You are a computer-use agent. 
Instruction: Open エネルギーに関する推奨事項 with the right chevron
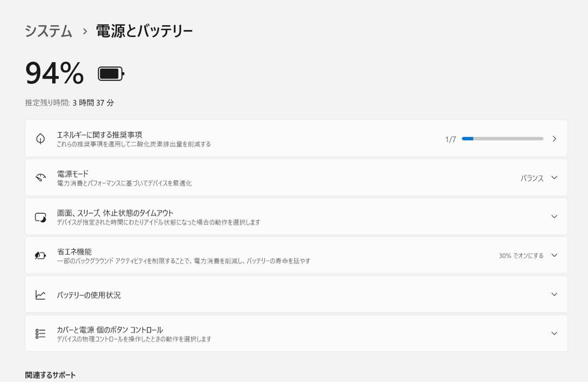554,139
